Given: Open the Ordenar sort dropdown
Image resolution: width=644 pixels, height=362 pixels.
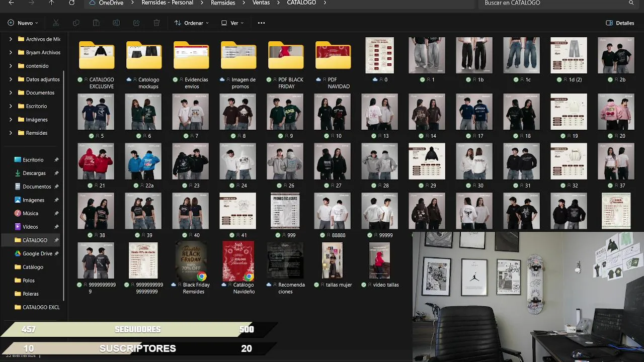Looking at the screenshot, I should [192, 23].
